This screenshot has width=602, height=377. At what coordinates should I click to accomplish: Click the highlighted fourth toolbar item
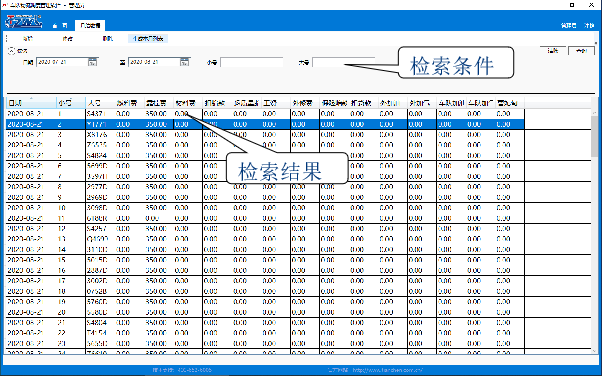coord(148,38)
